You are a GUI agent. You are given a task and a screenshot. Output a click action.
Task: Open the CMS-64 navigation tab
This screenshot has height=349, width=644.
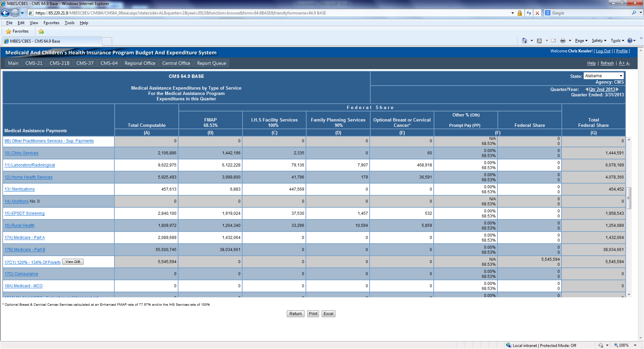pyautogui.click(x=109, y=63)
